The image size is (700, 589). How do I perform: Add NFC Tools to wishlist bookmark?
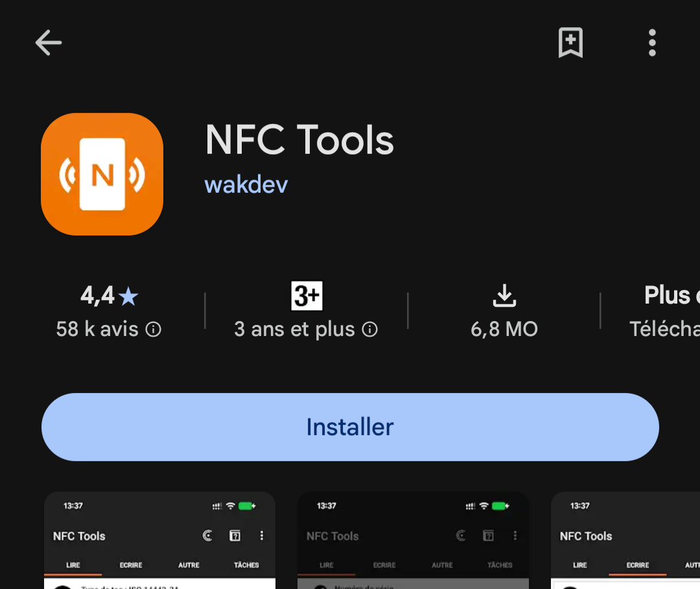[570, 42]
